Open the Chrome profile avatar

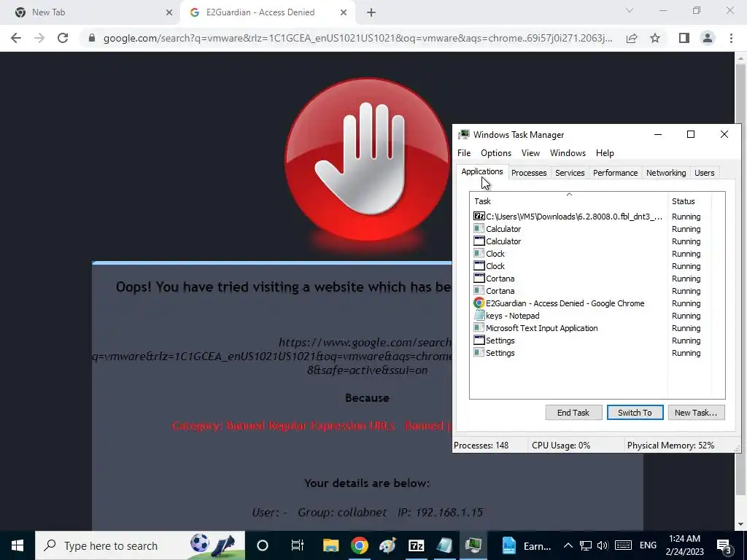708,38
